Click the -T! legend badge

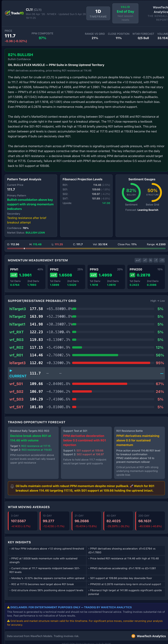162,260
